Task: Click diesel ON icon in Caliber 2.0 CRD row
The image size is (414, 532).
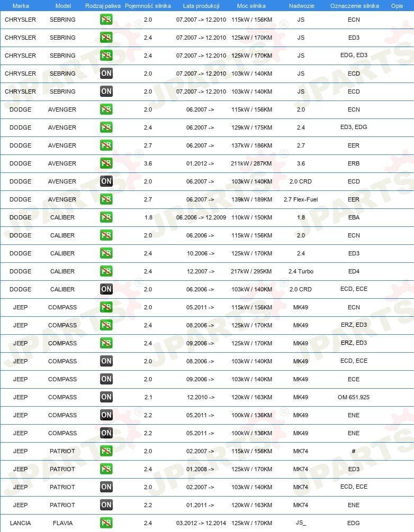Action: (106, 289)
